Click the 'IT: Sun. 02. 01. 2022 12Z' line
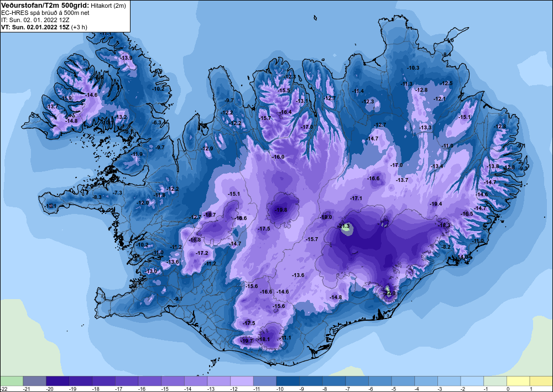Viewport: 553px width, 392px height. click(x=35, y=20)
